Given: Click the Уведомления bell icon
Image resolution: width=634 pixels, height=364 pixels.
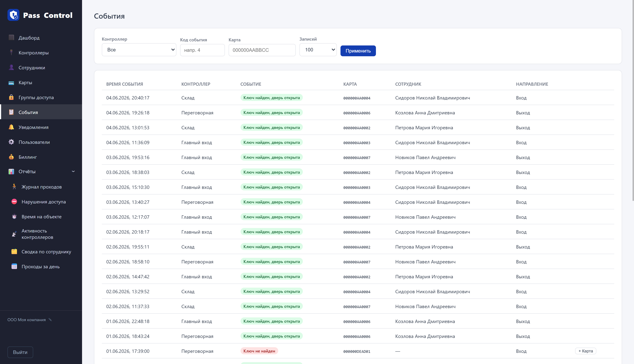Looking at the screenshot, I should 11,127.
